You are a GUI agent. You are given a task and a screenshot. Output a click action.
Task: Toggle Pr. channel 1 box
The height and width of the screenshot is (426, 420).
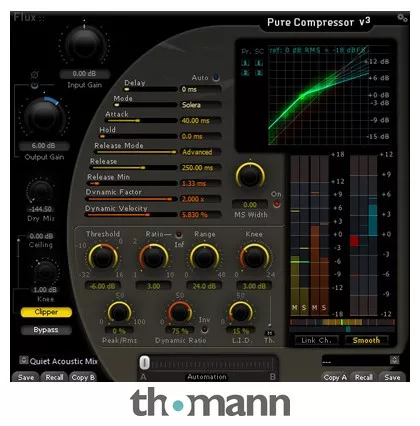point(246,62)
